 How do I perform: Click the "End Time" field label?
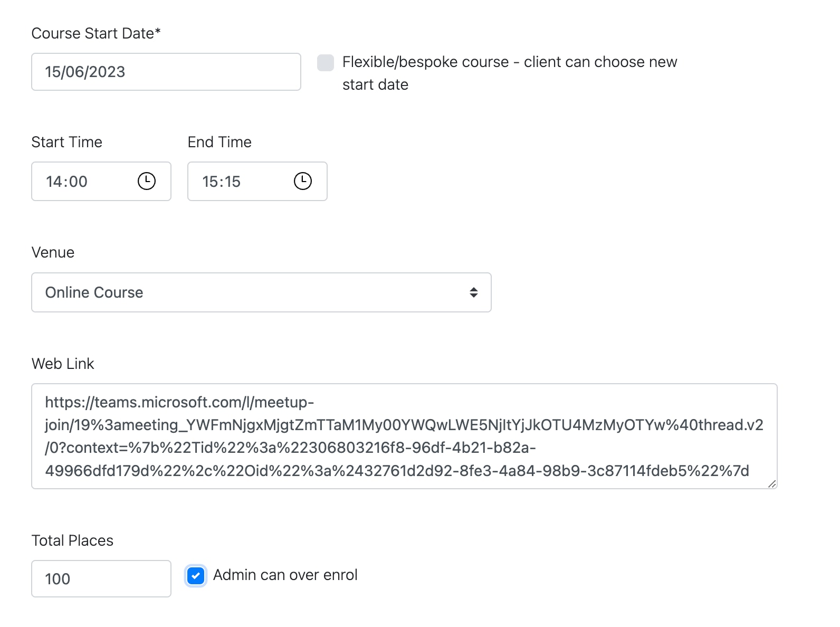click(219, 142)
